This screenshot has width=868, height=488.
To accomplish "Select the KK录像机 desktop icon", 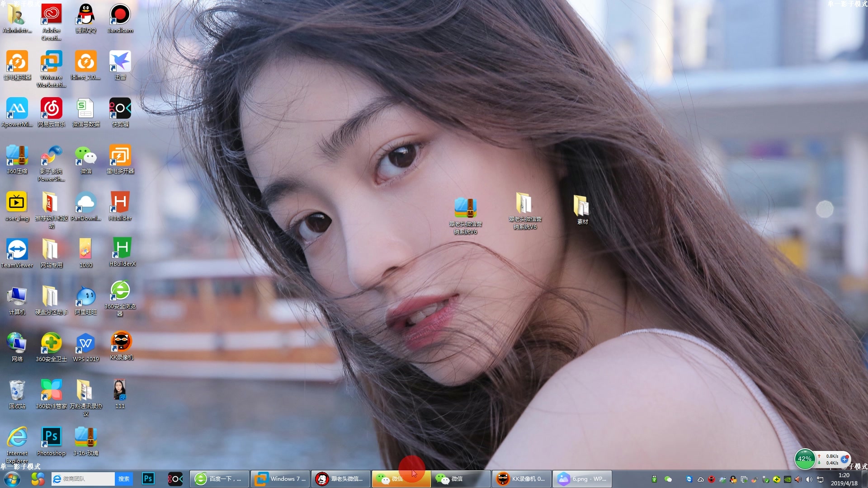I will (122, 346).
